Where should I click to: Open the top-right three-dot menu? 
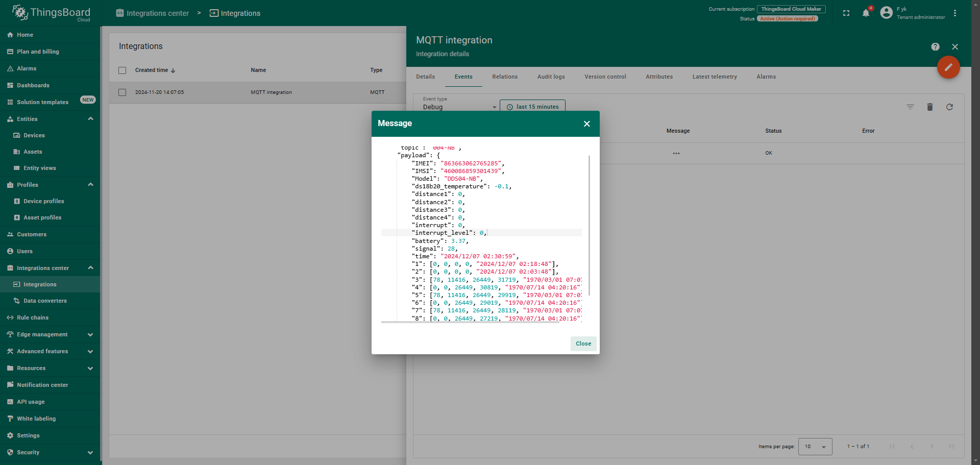click(x=955, y=13)
